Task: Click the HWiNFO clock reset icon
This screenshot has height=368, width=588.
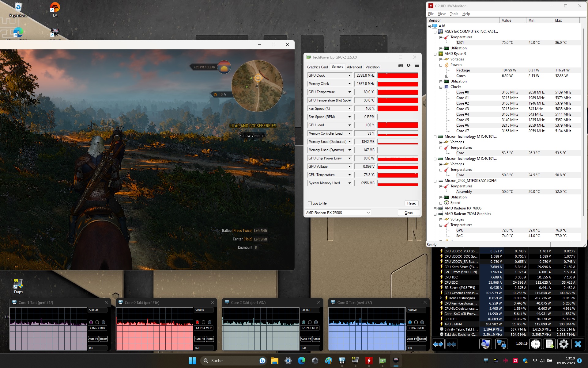Action: point(535,344)
